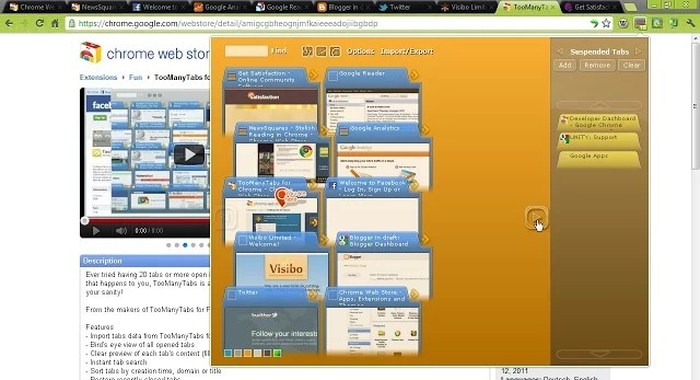Open TooManyTabs Options

pos(361,51)
